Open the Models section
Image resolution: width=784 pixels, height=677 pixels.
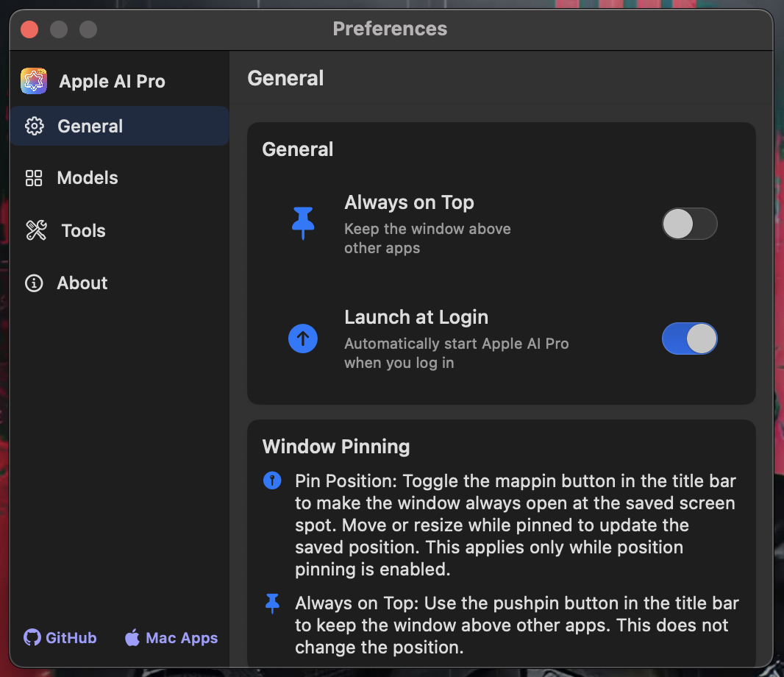[x=87, y=178]
